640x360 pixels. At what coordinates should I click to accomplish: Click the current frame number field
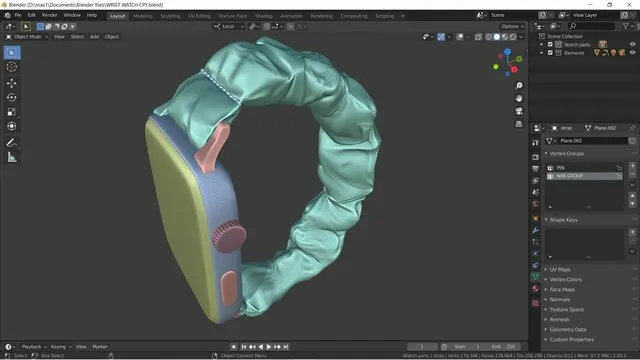(x=422, y=347)
